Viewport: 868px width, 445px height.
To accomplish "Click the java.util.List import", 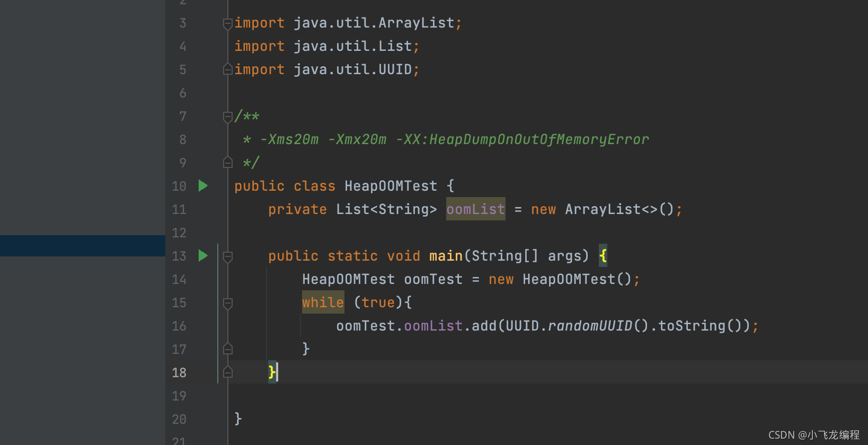I will [x=353, y=46].
